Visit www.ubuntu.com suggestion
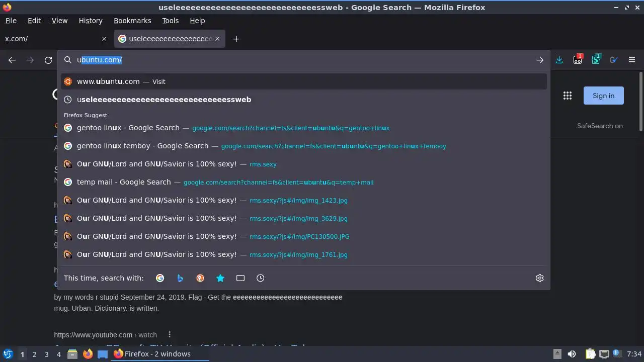 click(304, 81)
